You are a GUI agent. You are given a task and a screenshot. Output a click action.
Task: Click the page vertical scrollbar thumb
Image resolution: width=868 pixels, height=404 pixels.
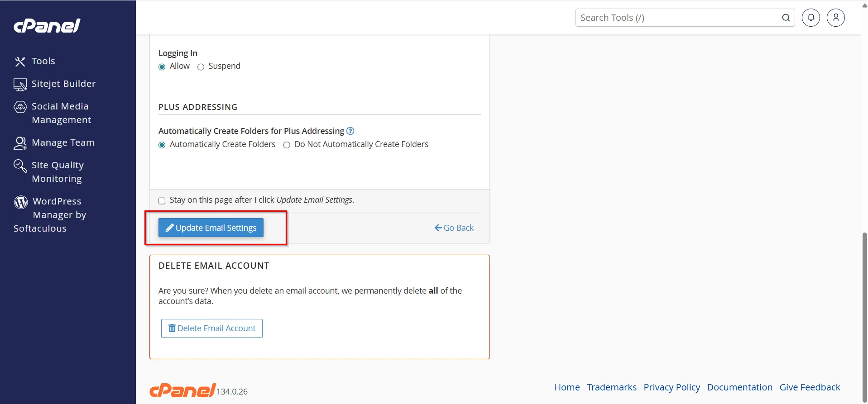864,317
